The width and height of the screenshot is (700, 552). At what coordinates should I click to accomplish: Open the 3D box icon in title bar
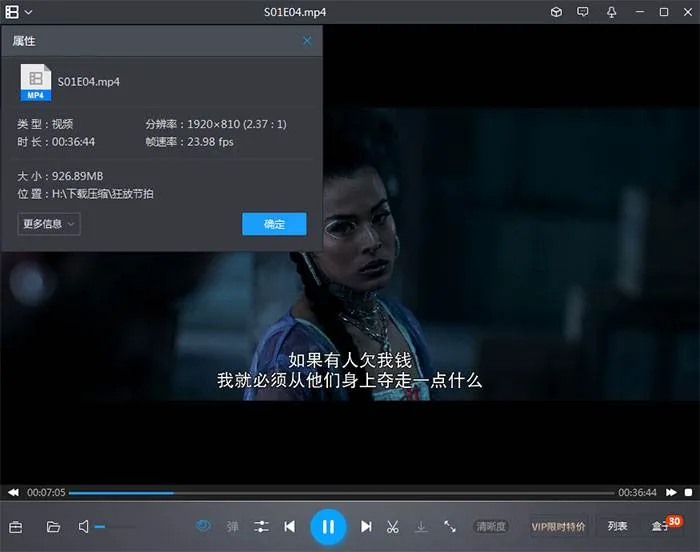point(556,12)
